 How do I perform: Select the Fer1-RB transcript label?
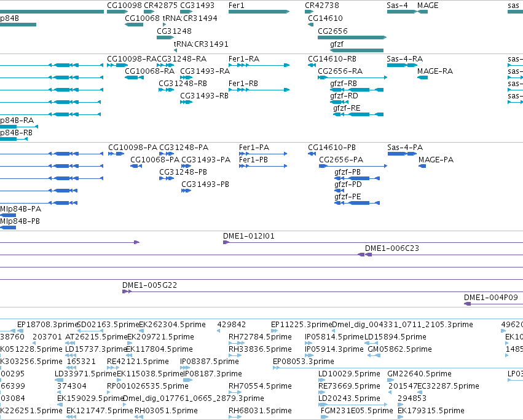point(243,84)
